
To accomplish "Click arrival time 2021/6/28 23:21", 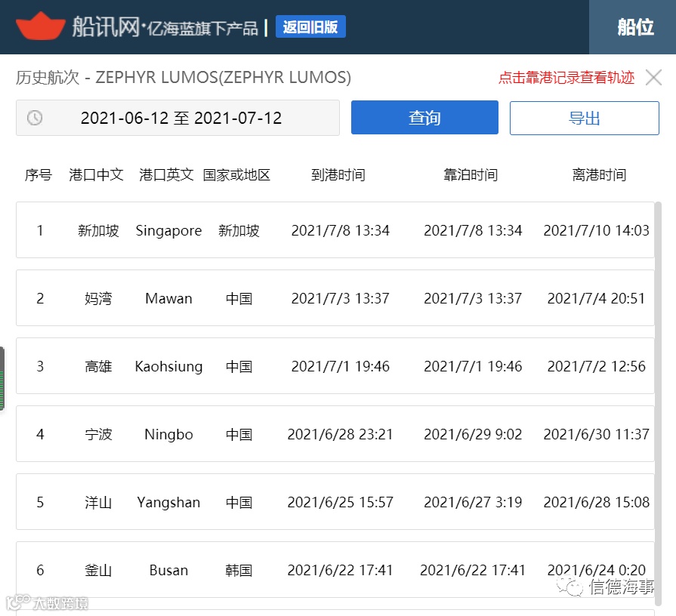I will [340, 434].
